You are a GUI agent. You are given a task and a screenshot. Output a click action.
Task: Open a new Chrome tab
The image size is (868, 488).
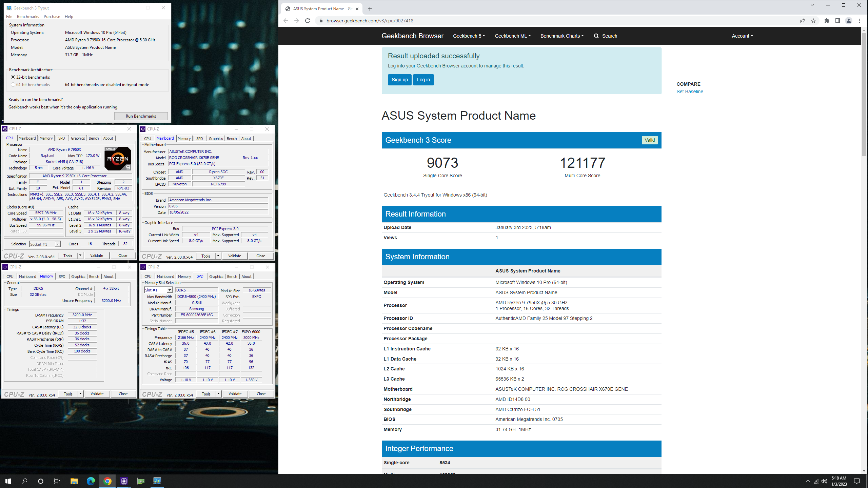click(370, 9)
